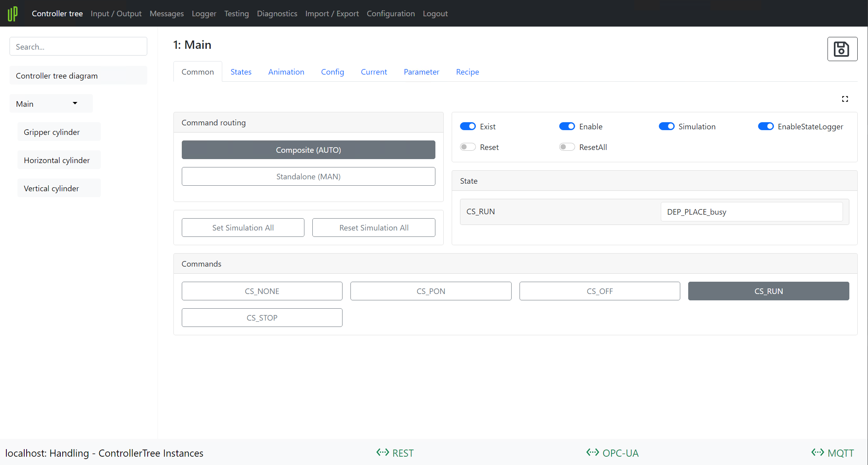The height and width of the screenshot is (465, 868).
Task: Toggle the EnableStateLogger switch
Action: click(766, 127)
